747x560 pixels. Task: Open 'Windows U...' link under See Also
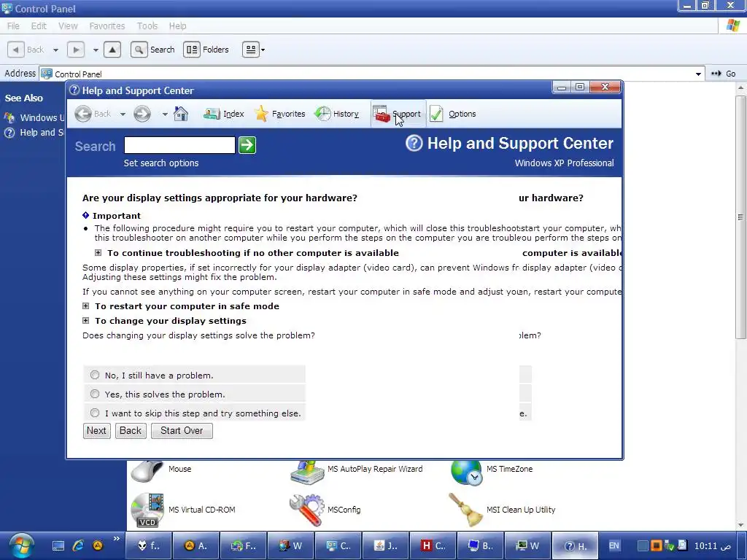point(34,117)
